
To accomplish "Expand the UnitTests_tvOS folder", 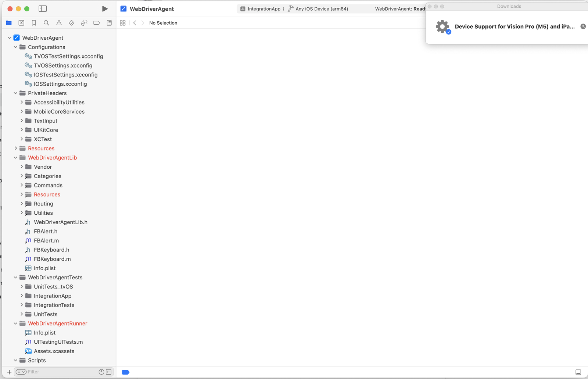I will [21, 286].
